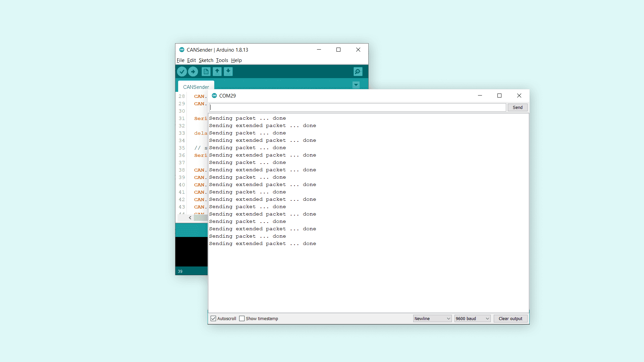Disable the Autoscroll checkbox
This screenshot has width=644, height=362.
[213, 318]
